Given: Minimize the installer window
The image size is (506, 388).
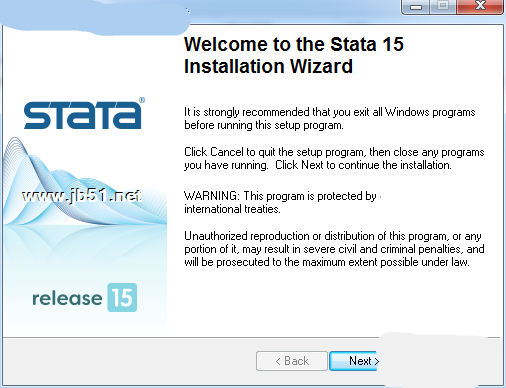Looking at the screenshot, I should tap(416, 6).
